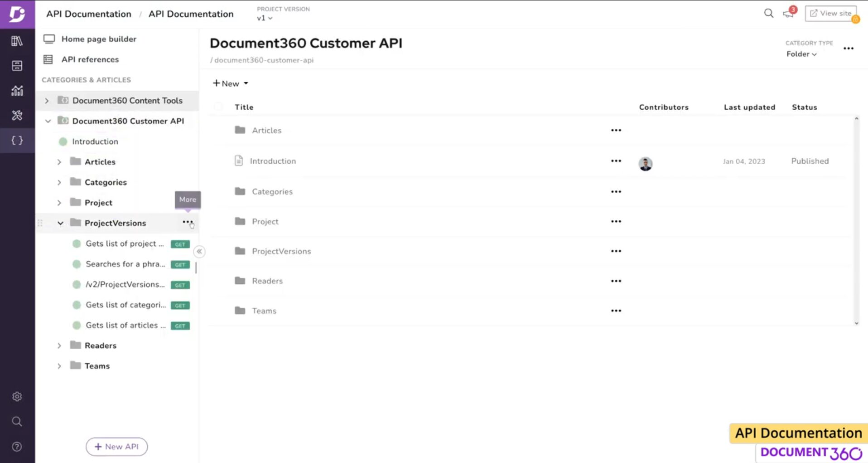
Task: Click the contributor avatar in Introduction row
Action: coord(646,163)
